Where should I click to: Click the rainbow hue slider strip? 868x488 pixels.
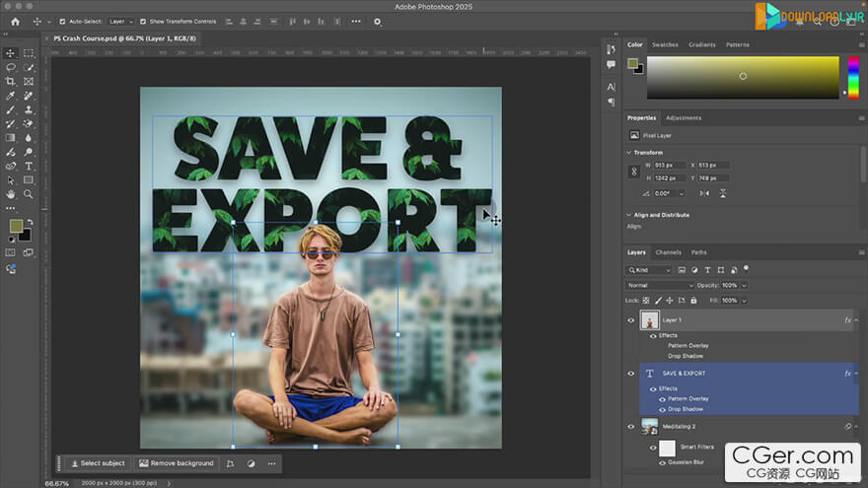pos(851,77)
